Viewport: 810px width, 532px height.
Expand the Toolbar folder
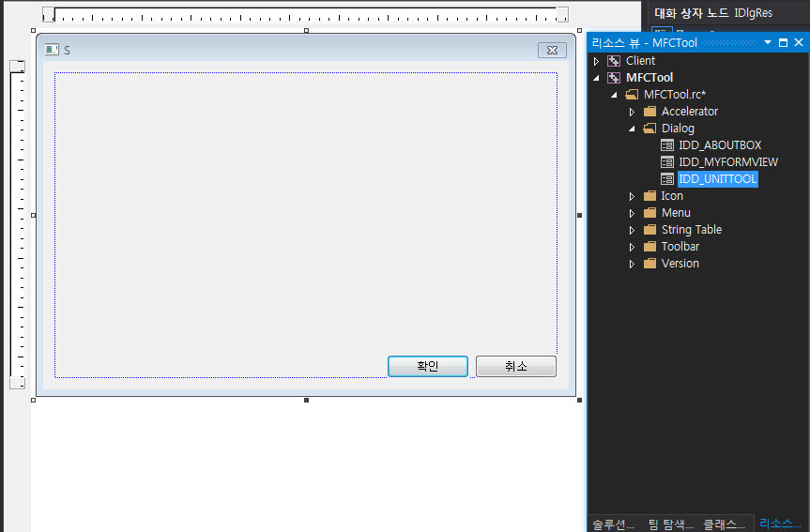632,247
